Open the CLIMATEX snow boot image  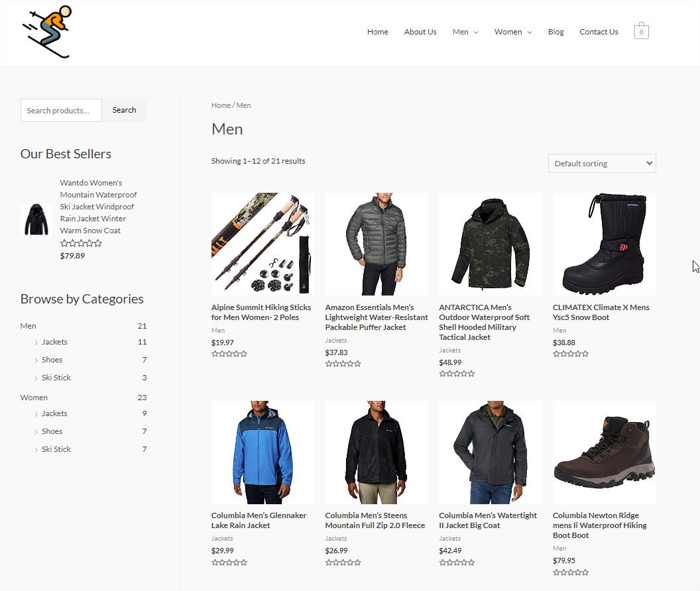(604, 244)
